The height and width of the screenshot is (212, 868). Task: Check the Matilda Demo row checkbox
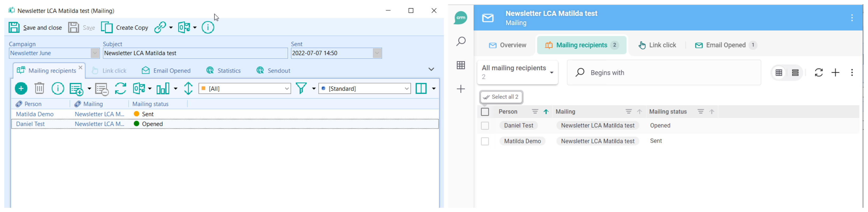[485, 141]
